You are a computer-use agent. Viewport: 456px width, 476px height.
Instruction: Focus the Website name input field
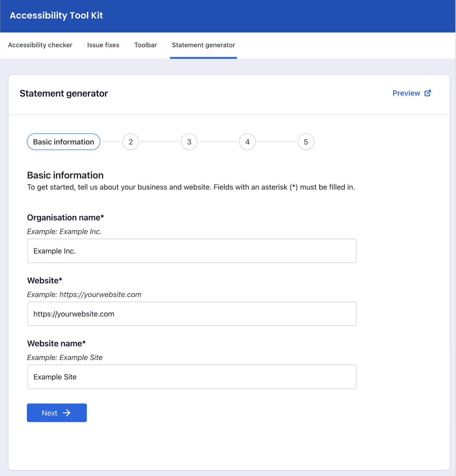[x=192, y=377]
